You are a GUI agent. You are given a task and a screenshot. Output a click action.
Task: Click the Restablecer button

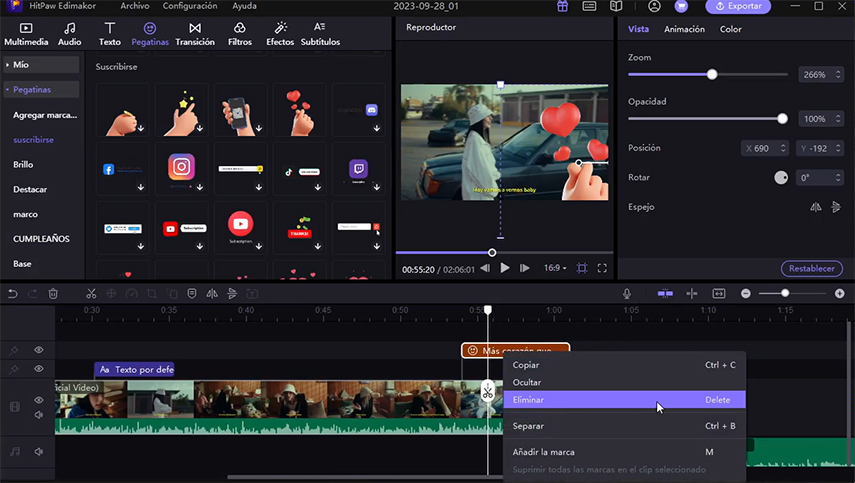point(811,268)
